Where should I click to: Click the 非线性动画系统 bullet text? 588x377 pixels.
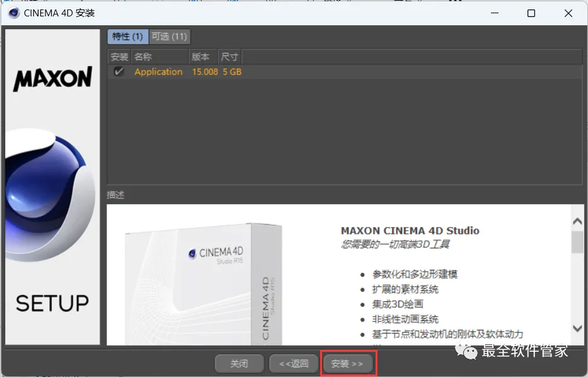pyautogui.click(x=405, y=319)
